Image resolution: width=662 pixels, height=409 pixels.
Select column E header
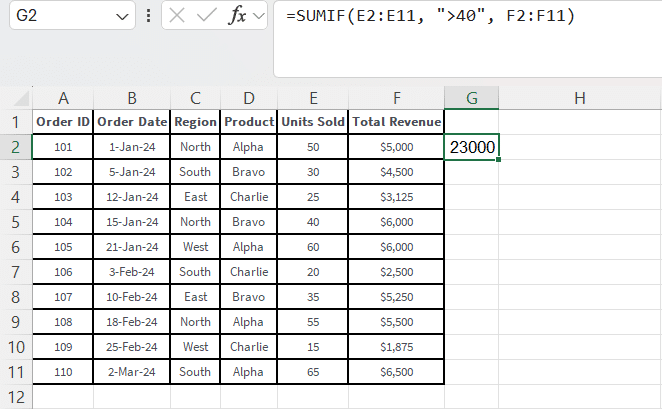pos(313,98)
